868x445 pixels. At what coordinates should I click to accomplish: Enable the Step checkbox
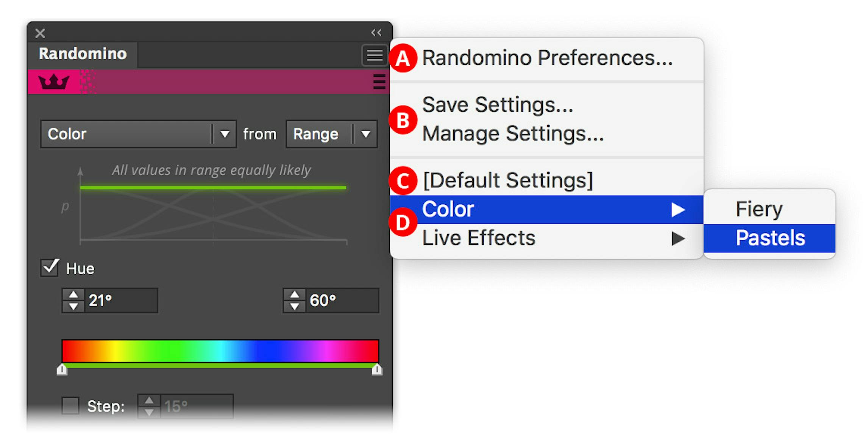click(x=70, y=407)
